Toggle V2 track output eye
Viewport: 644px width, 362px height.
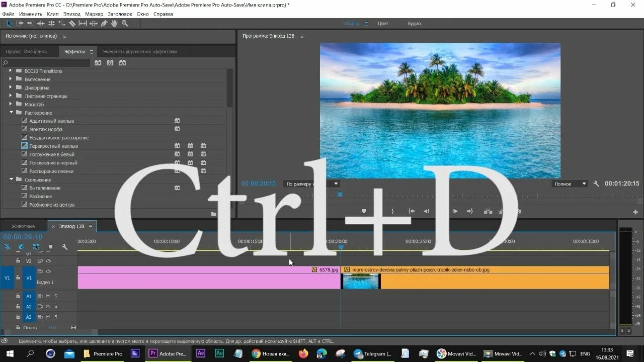pyautogui.click(x=48, y=261)
